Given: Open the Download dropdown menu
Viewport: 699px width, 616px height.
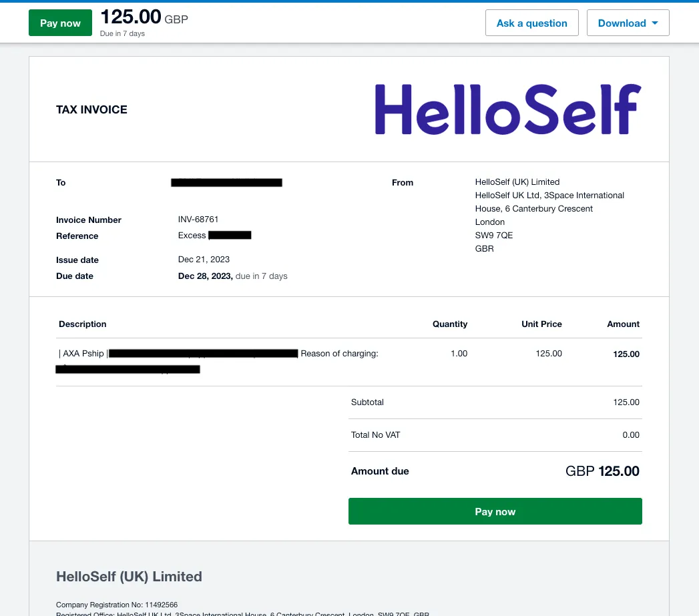Looking at the screenshot, I should (x=621, y=23).
